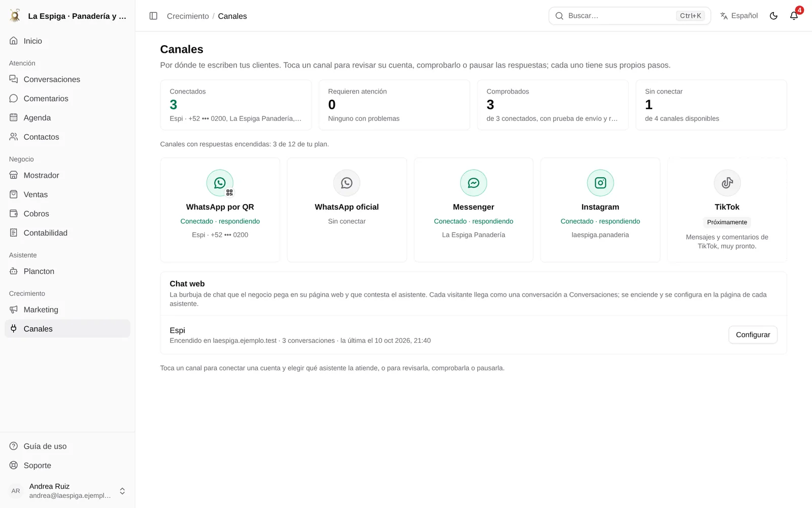Click the Próximamente badge on TikTok

727,223
